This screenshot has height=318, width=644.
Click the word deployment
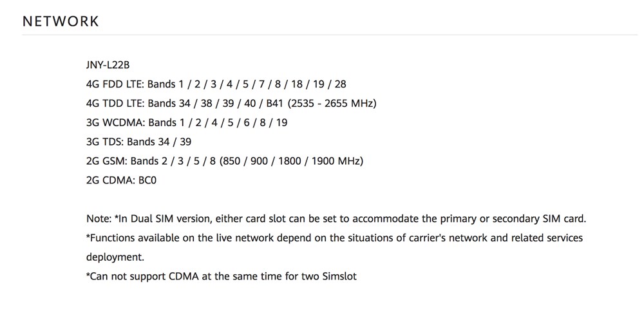tap(115, 257)
